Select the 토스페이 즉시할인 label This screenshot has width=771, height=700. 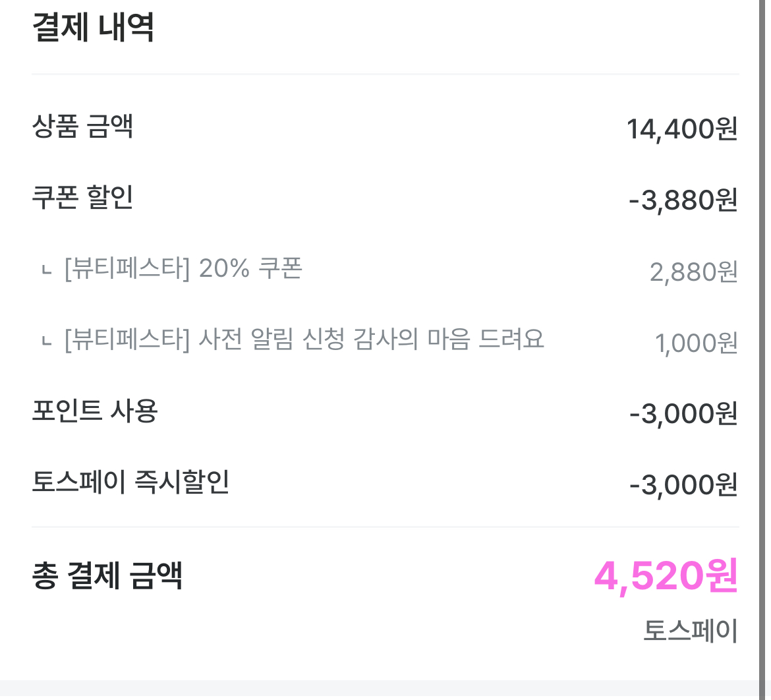[x=130, y=482]
